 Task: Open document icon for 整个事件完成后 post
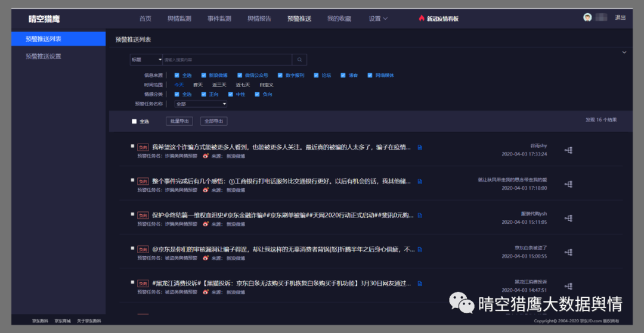[x=420, y=181]
